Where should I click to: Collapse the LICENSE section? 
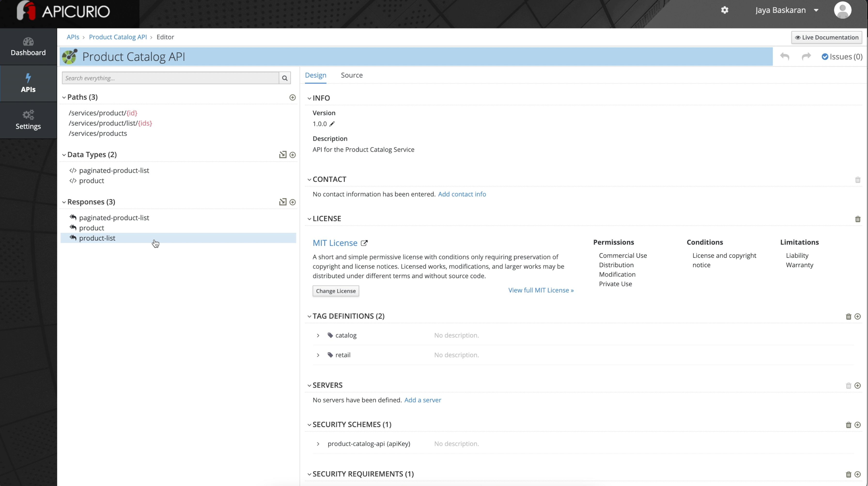pyautogui.click(x=309, y=219)
